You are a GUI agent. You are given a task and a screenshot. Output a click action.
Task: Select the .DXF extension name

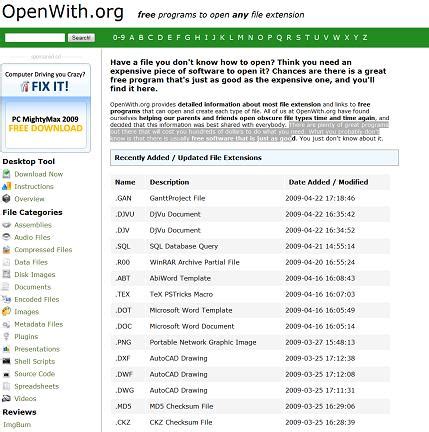123,358
